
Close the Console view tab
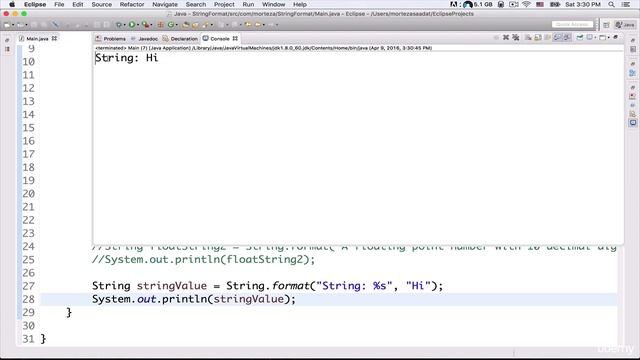pos(235,39)
